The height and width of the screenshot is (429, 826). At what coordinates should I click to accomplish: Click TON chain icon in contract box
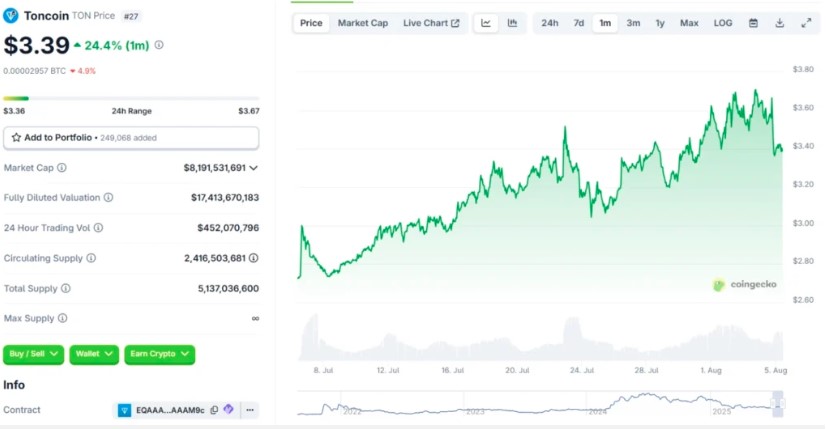(124, 410)
